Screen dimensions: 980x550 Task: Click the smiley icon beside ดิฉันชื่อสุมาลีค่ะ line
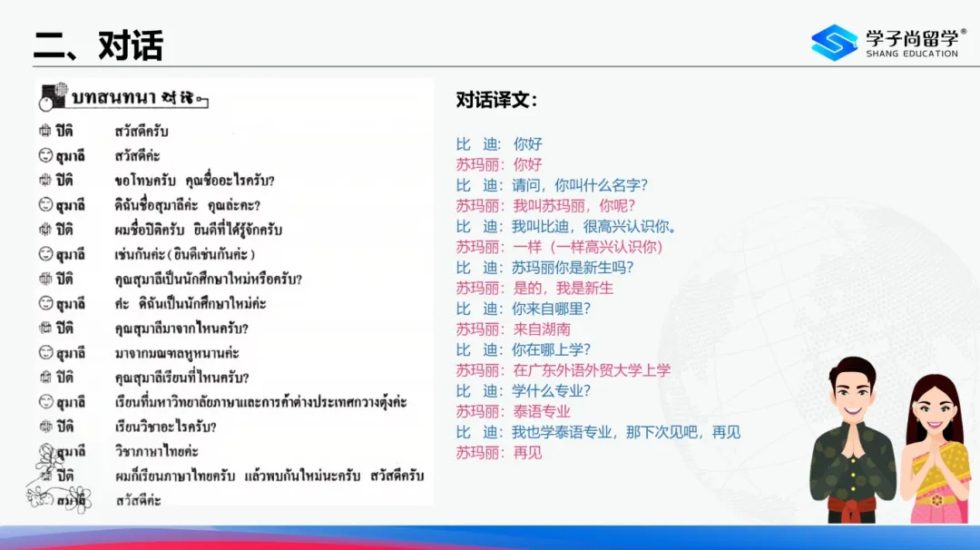click(45, 205)
